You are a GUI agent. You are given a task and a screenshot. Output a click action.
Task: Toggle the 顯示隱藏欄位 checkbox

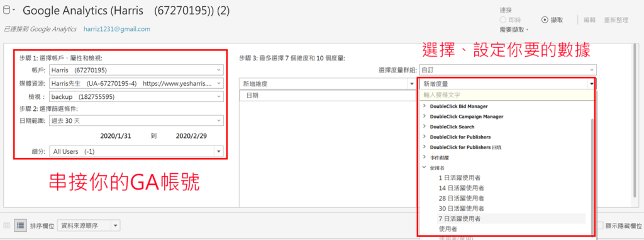[600, 226]
